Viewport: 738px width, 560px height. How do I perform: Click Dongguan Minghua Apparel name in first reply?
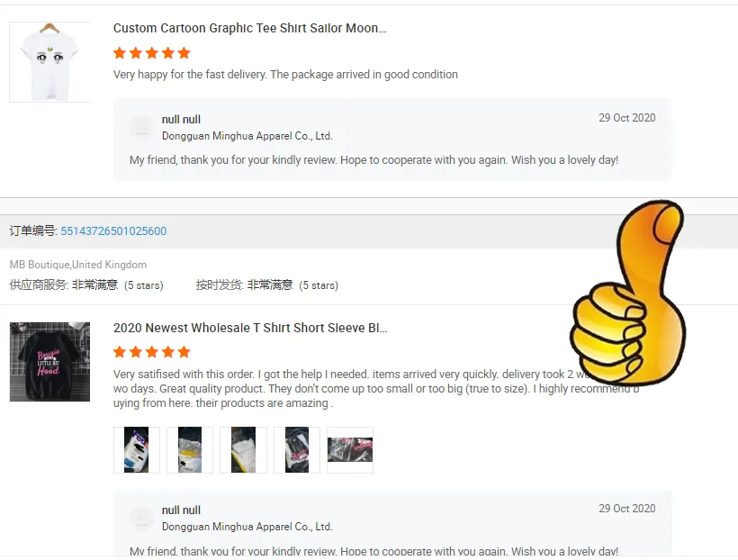tap(247, 136)
